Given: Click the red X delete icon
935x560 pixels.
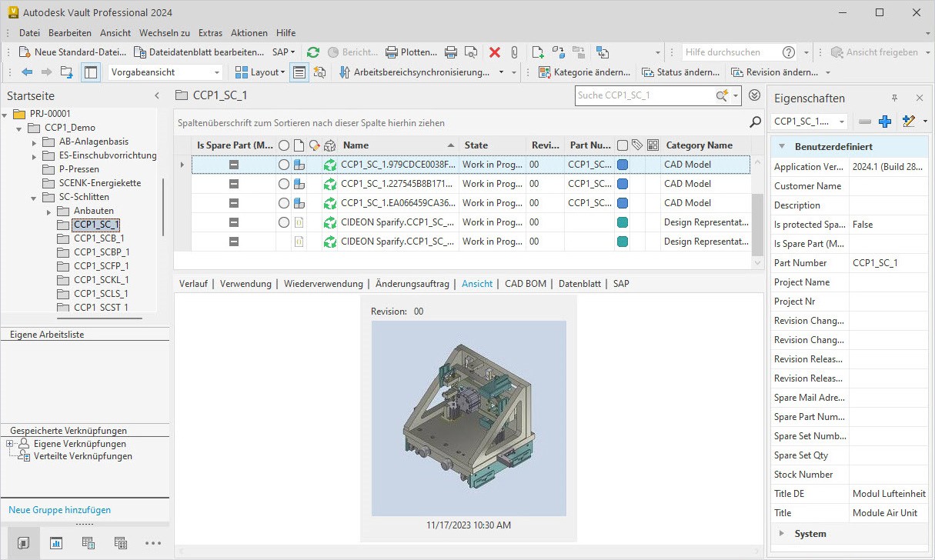Looking at the screenshot, I should click(495, 52).
